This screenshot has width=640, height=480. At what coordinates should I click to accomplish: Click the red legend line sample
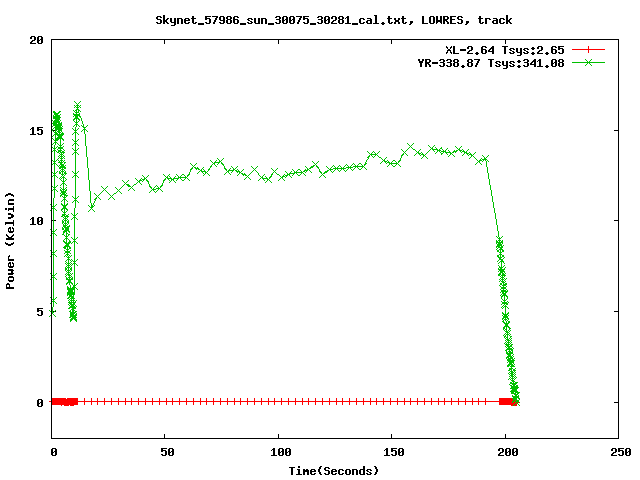588,50
